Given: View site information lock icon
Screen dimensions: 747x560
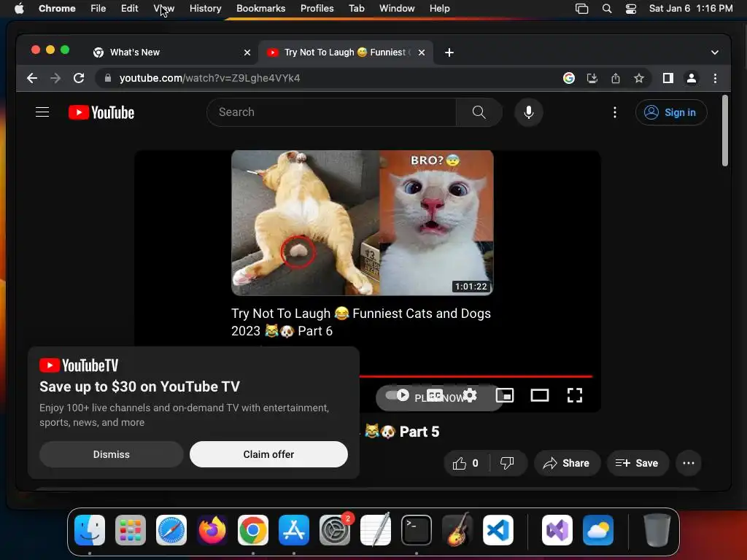Looking at the screenshot, I should coord(108,78).
